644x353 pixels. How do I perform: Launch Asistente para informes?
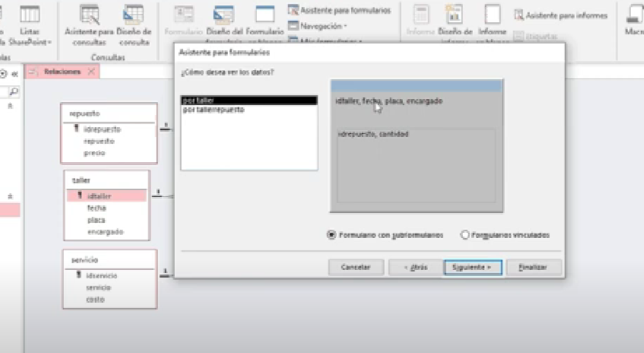point(560,16)
